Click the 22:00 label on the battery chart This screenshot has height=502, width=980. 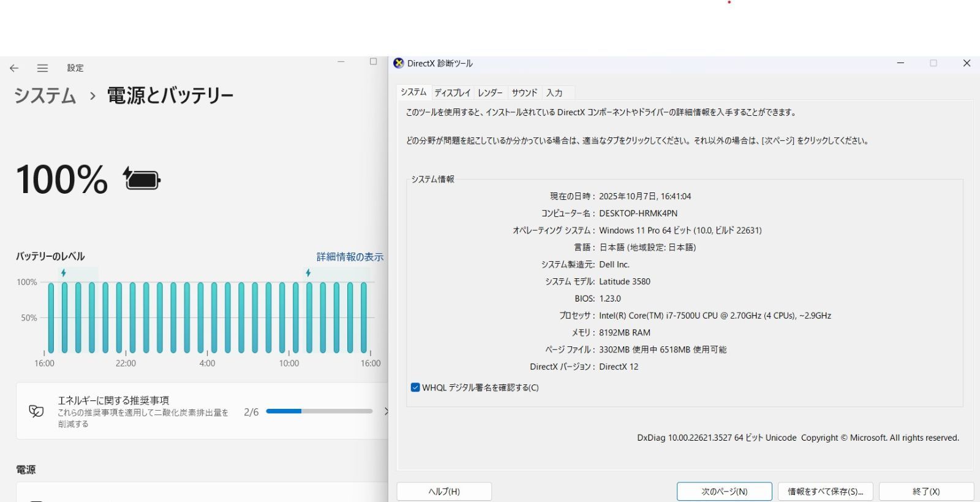point(126,363)
